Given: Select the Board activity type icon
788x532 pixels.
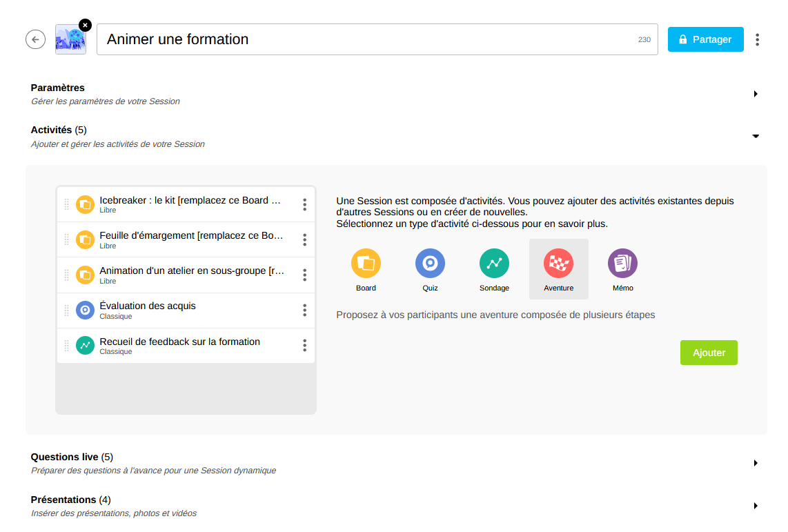Looking at the screenshot, I should coord(366,263).
